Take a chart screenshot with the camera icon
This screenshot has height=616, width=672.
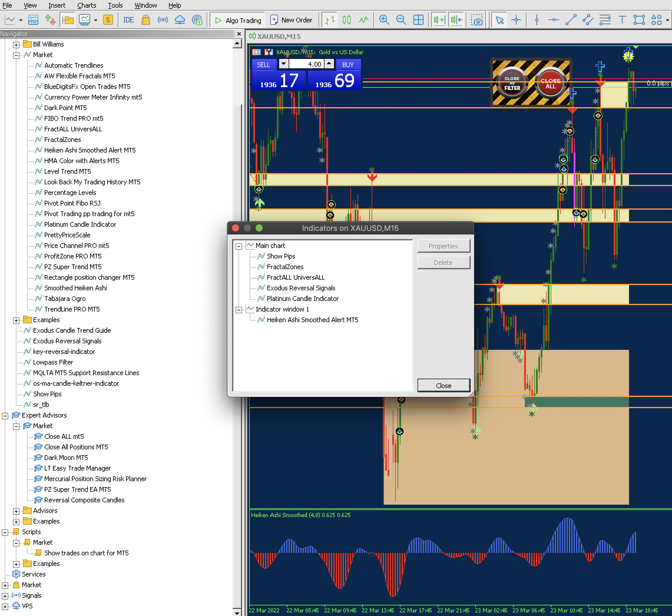tap(477, 20)
